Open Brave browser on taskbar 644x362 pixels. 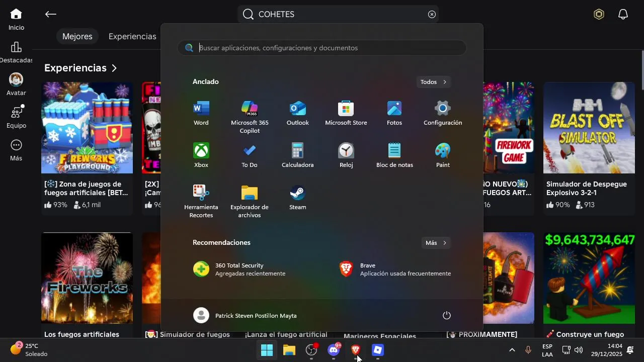(x=356, y=350)
